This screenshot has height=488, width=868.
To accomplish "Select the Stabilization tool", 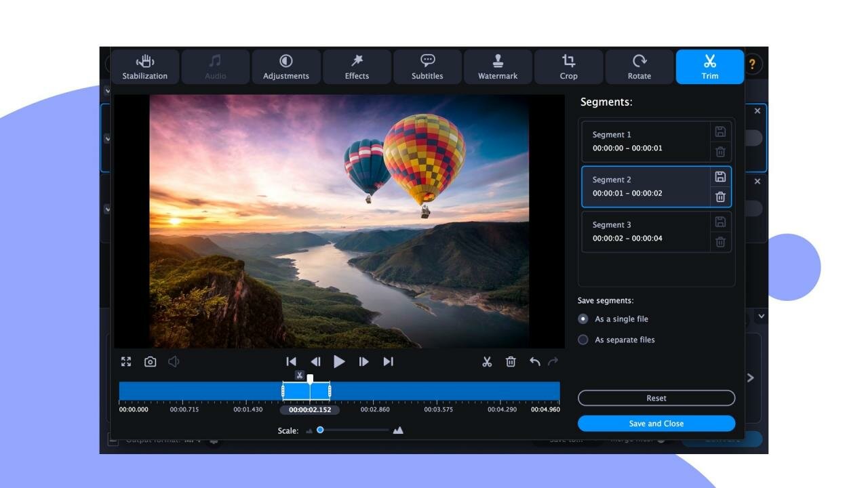I will coord(144,66).
